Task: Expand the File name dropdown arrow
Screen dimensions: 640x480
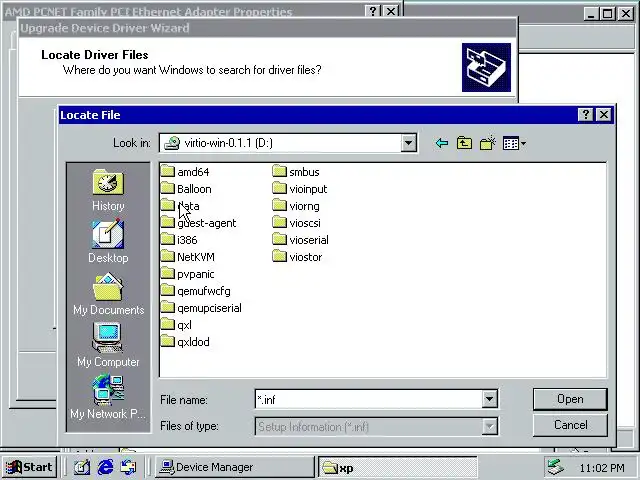Action: pyautogui.click(x=489, y=399)
